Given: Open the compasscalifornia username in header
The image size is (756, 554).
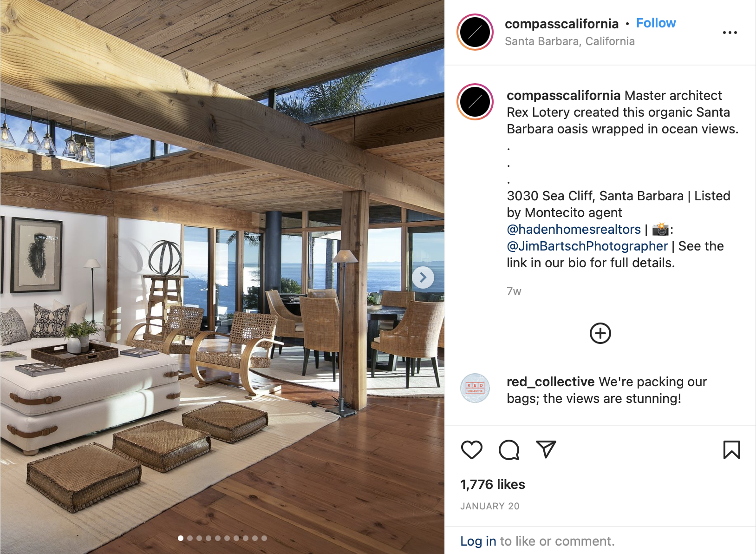Looking at the screenshot, I should (x=562, y=24).
